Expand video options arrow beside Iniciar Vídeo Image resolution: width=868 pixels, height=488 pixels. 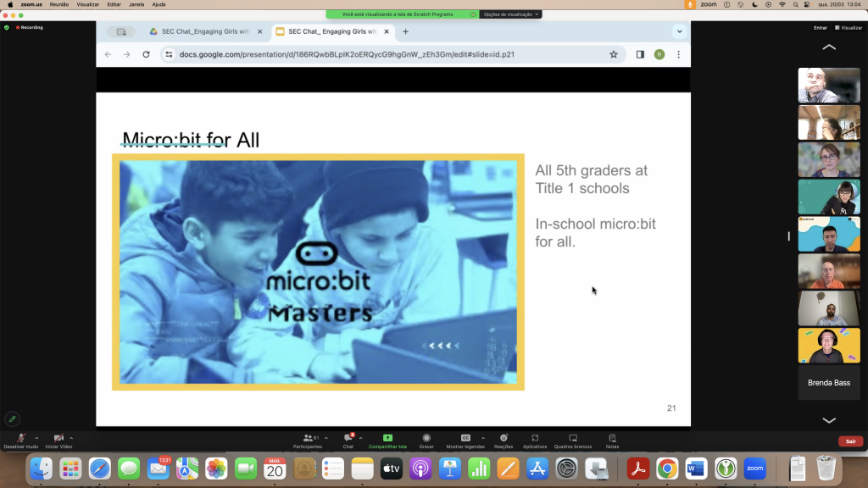71,438
